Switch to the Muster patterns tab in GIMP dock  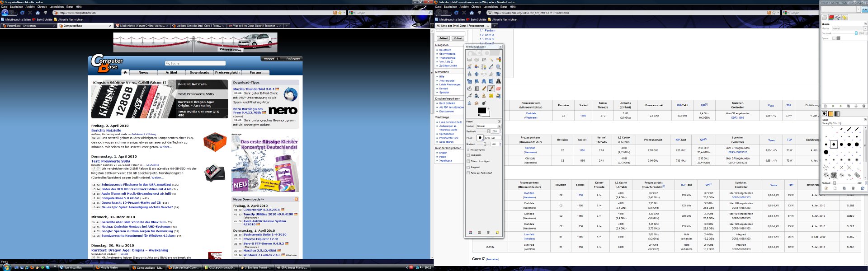(x=830, y=114)
